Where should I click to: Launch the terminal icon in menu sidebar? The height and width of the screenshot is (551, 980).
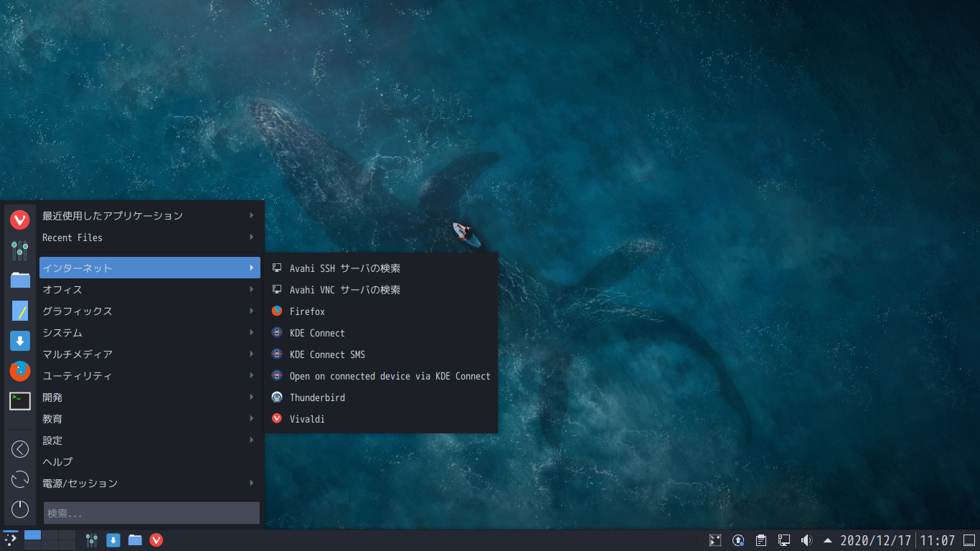click(20, 401)
